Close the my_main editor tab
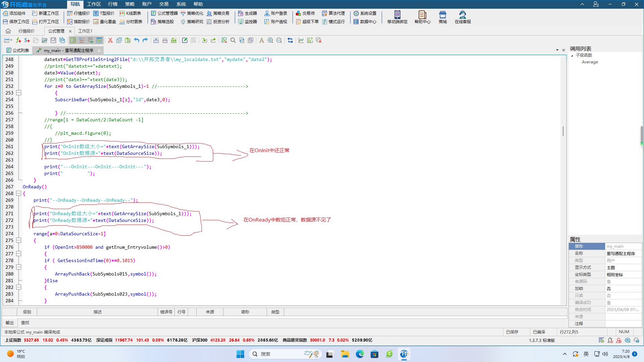 [x=99, y=51]
